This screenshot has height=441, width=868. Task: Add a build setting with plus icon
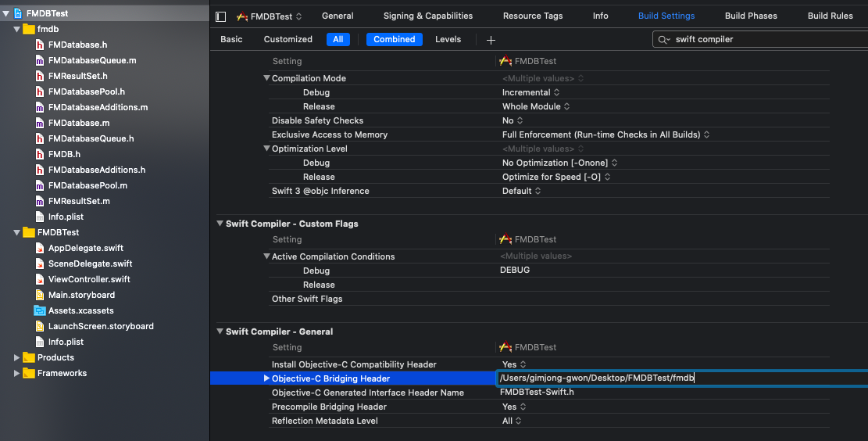pyautogui.click(x=491, y=40)
